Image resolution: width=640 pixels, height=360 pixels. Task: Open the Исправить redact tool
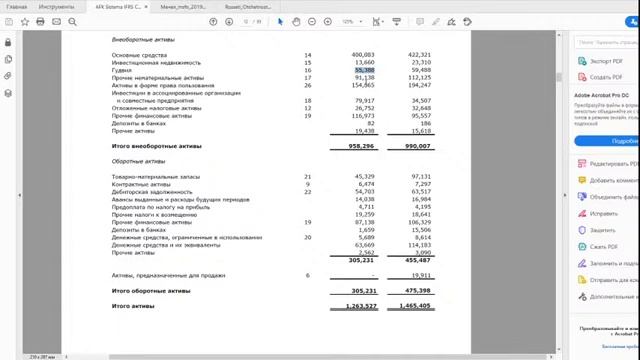[x=598, y=213]
